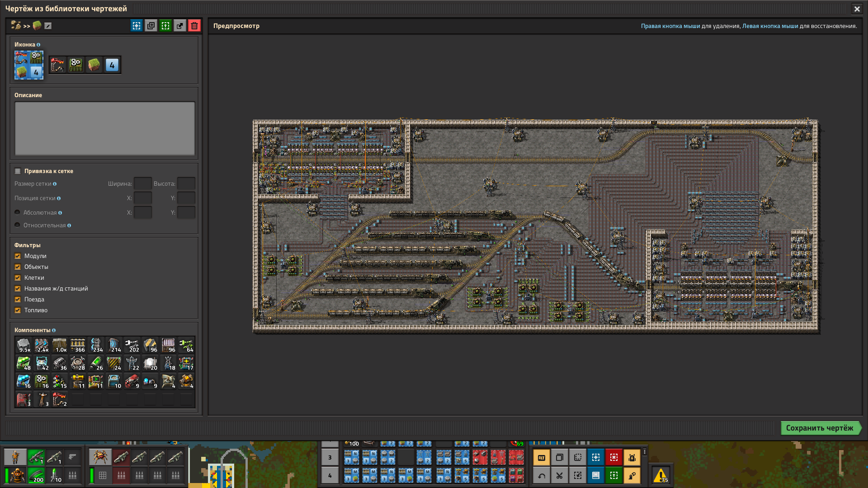The width and height of the screenshot is (868, 488).
Task: Click the submachine gun weapon slot
Action: point(36,457)
